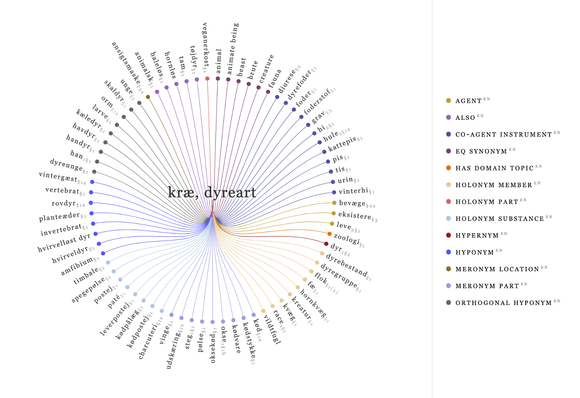580x398 pixels.
Task: Select the MERONYM PART legend label
Action: tap(487, 286)
